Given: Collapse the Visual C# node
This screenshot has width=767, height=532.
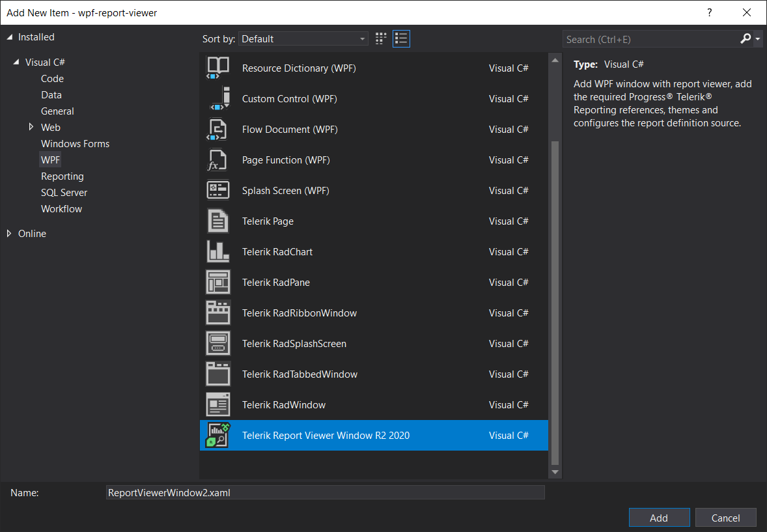Looking at the screenshot, I should pyautogui.click(x=16, y=62).
